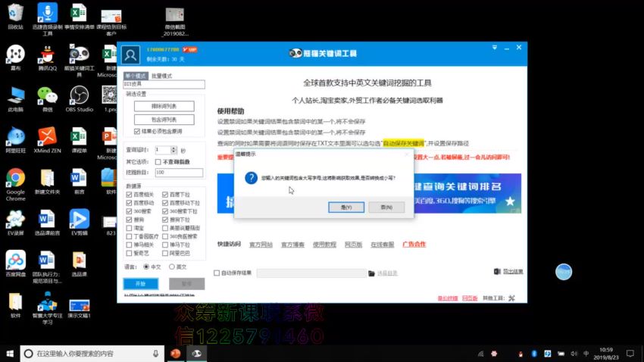The height and width of the screenshot is (362, 644).
Task: Open the 课程单 Excel file icon
Action: point(80,140)
